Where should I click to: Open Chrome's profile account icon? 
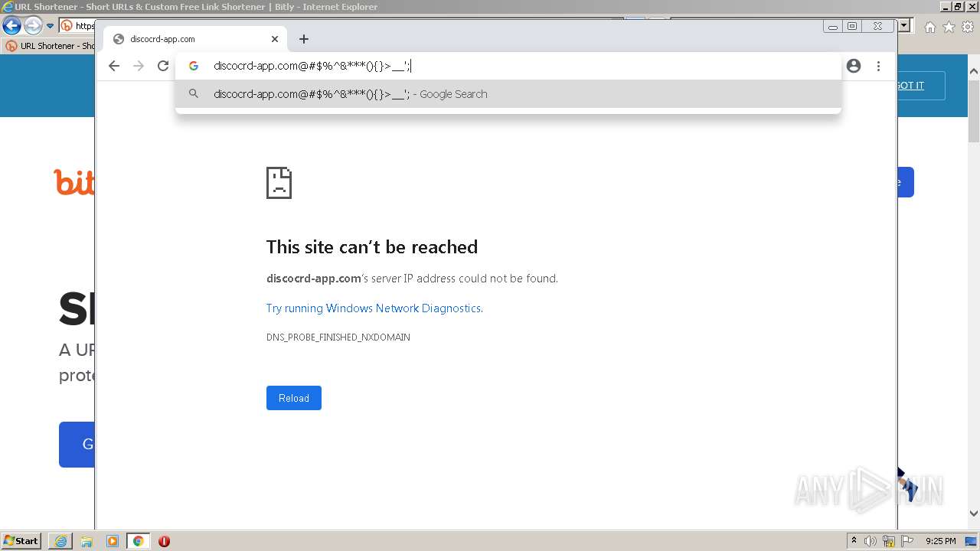coord(854,66)
